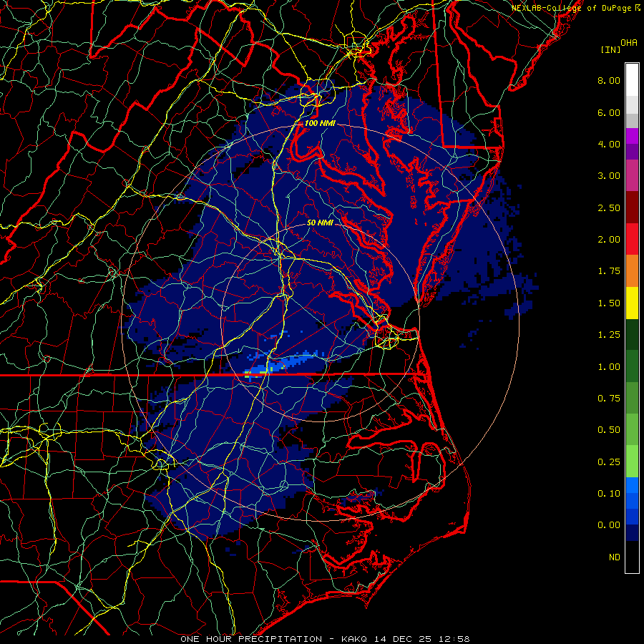Click the 1.50 legend value
The width and height of the screenshot is (644, 644).
609,303
